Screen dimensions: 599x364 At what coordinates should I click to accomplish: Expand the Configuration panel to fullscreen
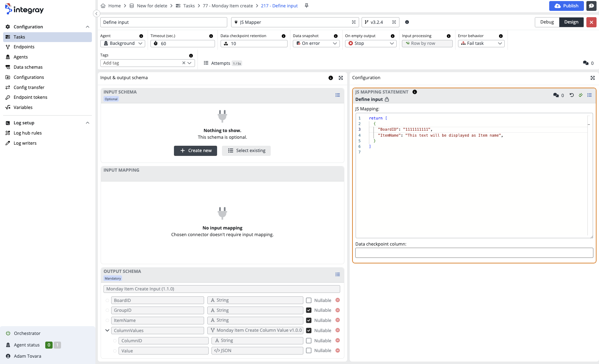click(592, 78)
